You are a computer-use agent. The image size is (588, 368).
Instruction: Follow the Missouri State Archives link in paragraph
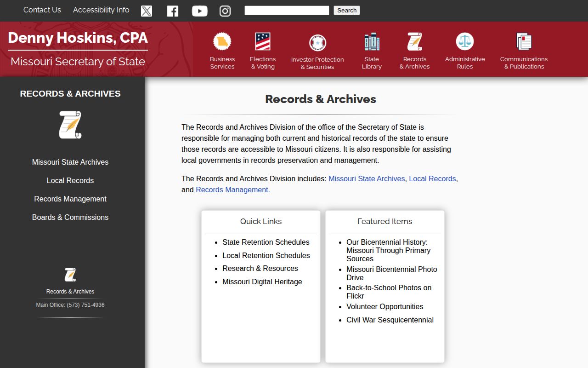click(367, 178)
